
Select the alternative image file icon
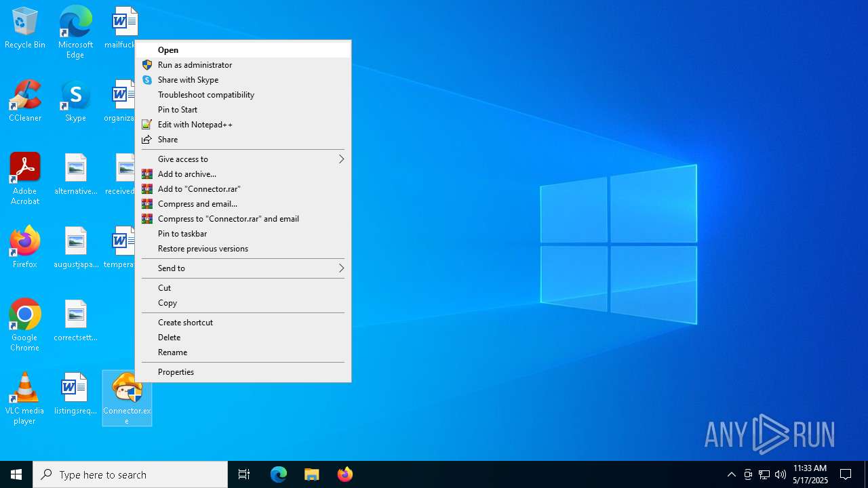coord(75,174)
